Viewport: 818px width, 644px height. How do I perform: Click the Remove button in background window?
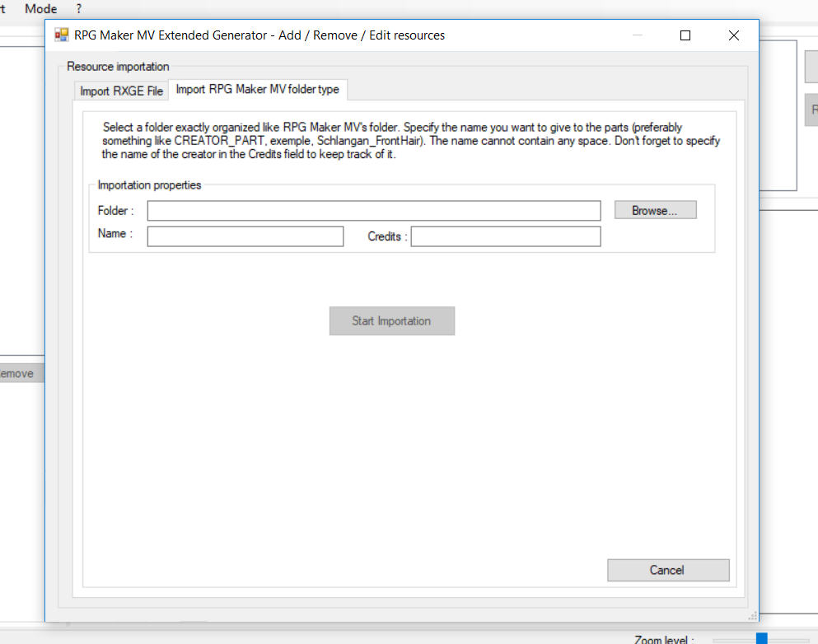coord(21,373)
